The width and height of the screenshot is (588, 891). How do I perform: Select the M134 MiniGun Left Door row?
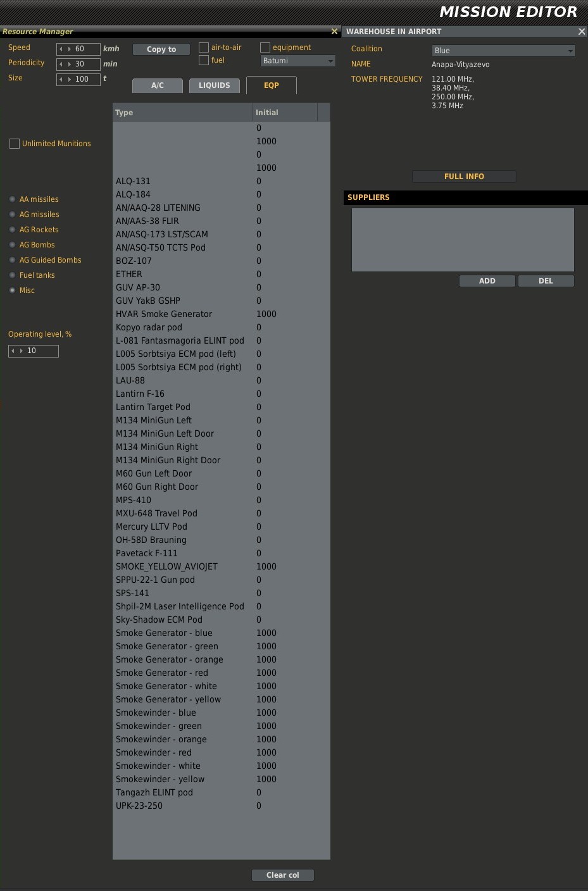point(221,433)
